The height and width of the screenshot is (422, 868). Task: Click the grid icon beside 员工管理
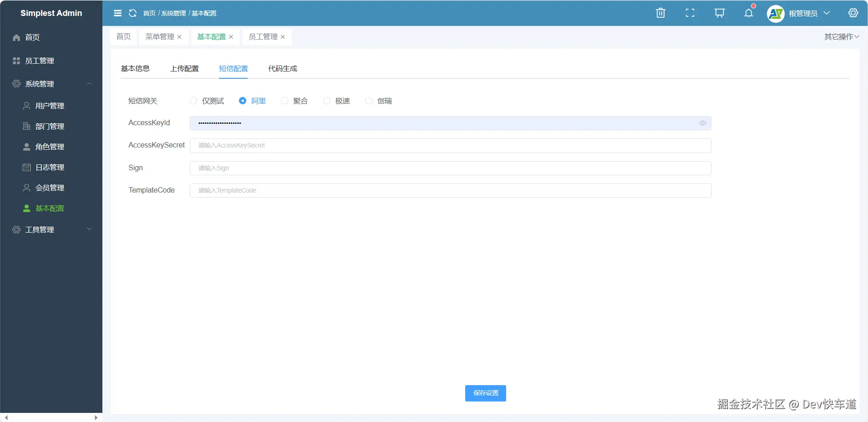[x=16, y=61]
